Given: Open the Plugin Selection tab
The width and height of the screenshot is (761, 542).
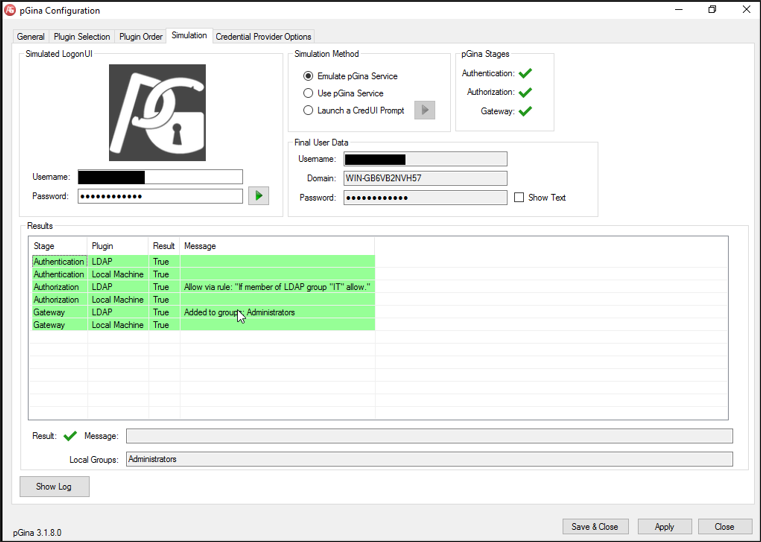Looking at the screenshot, I should tap(82, 36).
